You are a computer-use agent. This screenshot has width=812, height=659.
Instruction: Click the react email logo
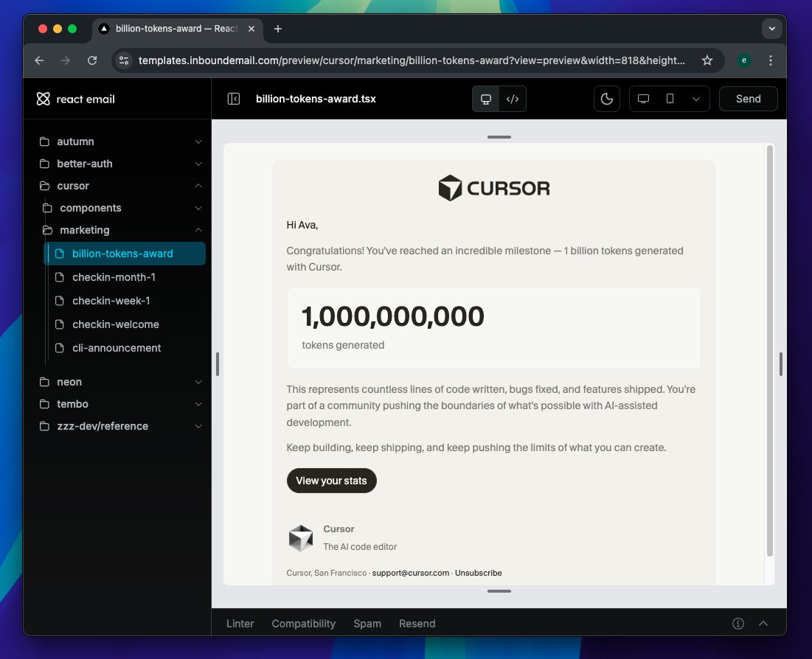tap(43, 99)
